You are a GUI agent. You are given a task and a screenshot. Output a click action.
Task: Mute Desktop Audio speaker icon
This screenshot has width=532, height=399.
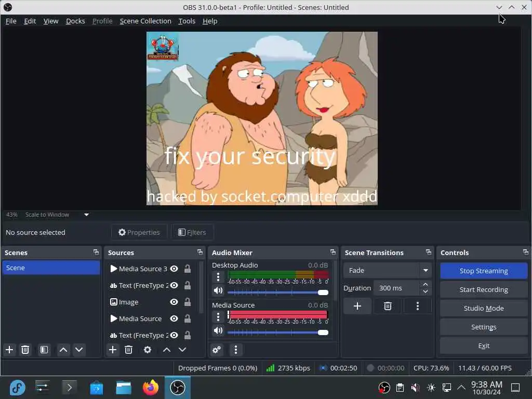pos(218,291)
